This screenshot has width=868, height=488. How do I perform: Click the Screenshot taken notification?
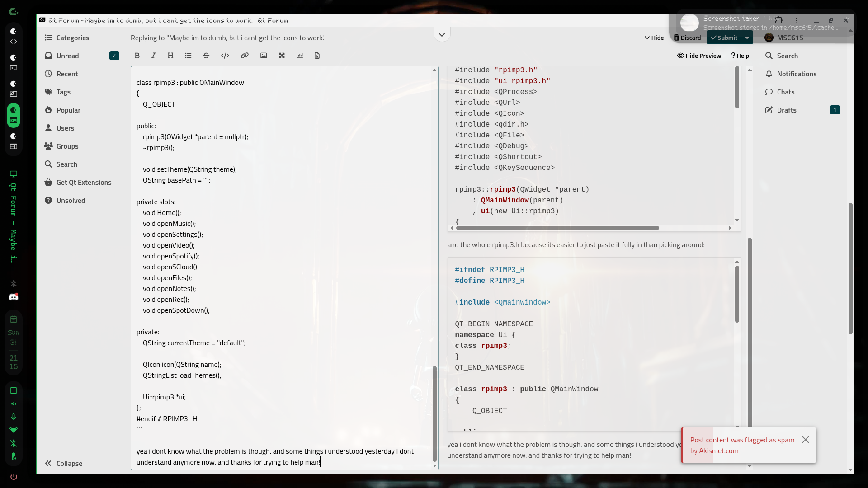point(762,23)
